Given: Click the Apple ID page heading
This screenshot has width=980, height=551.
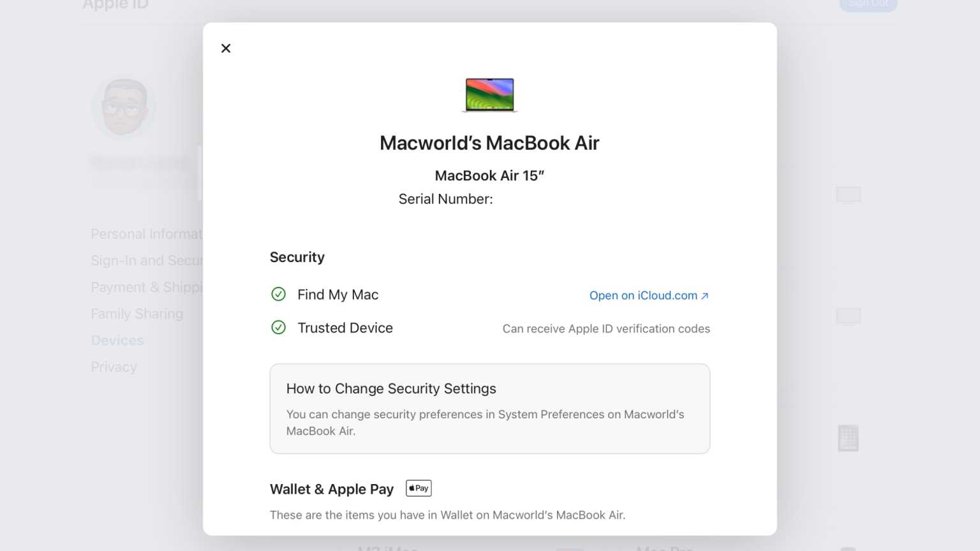Looking at the screenshot, I should point(115,5).
